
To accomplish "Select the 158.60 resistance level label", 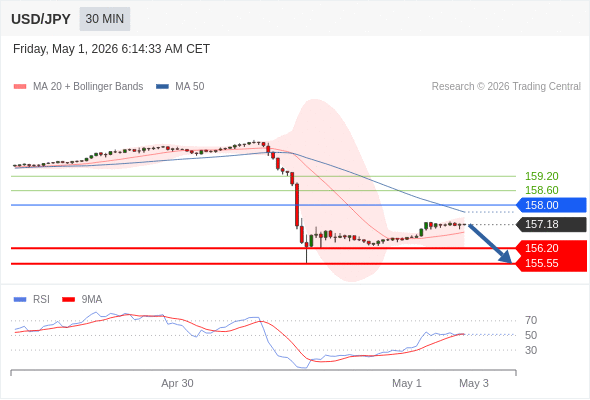I will 541,190.
